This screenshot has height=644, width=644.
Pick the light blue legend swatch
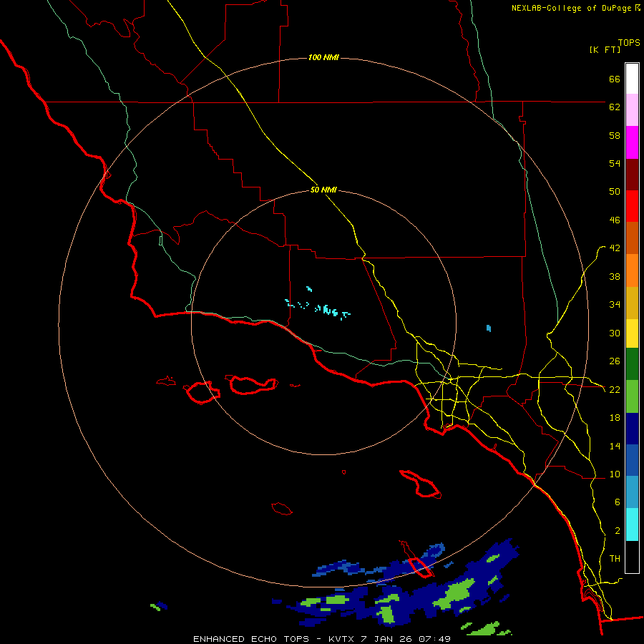(632, 492)
